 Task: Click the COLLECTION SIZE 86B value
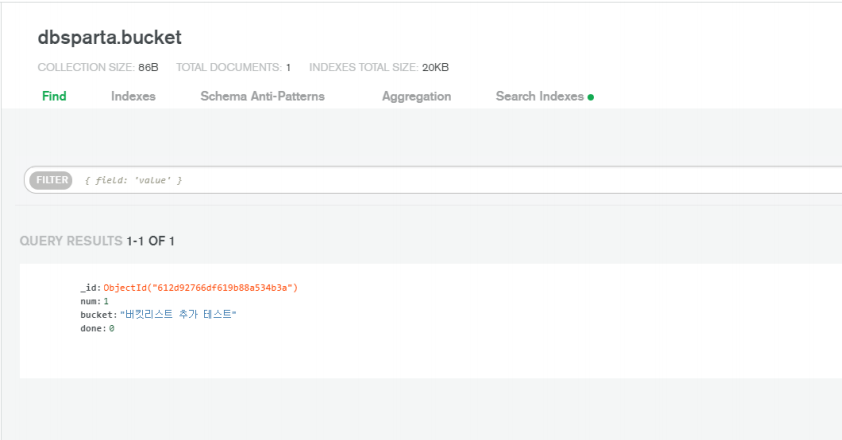(x=148, y=67)
